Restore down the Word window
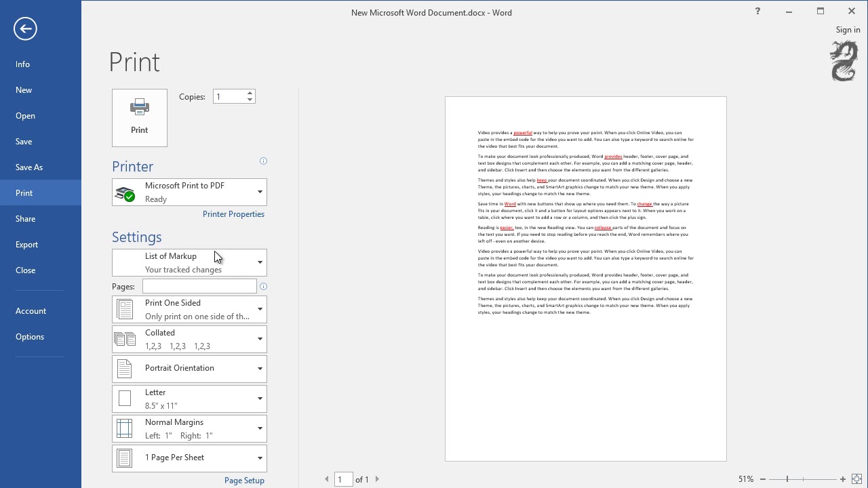 point(821,12)
